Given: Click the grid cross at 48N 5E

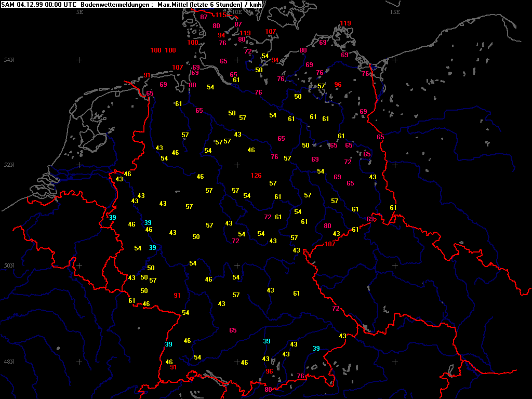Looking at the screenshot, I should coord(79,362).
